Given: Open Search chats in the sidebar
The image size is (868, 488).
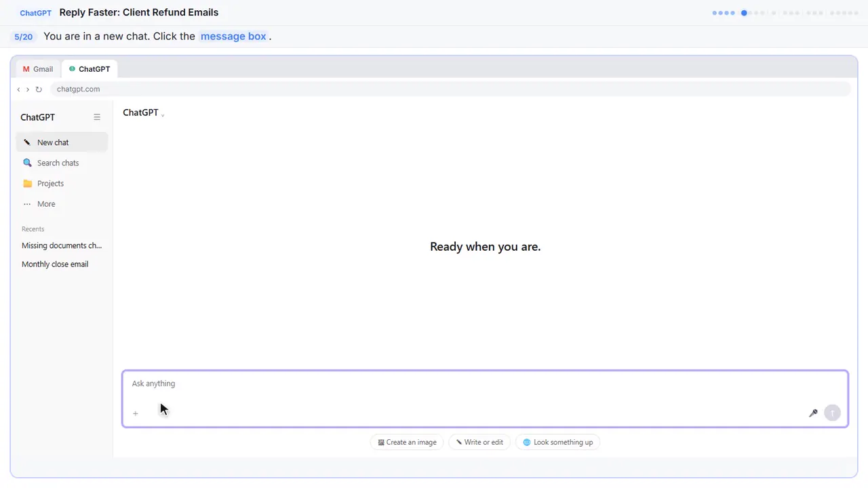Looking at the screenshot, I should click(x=62, y=163).
